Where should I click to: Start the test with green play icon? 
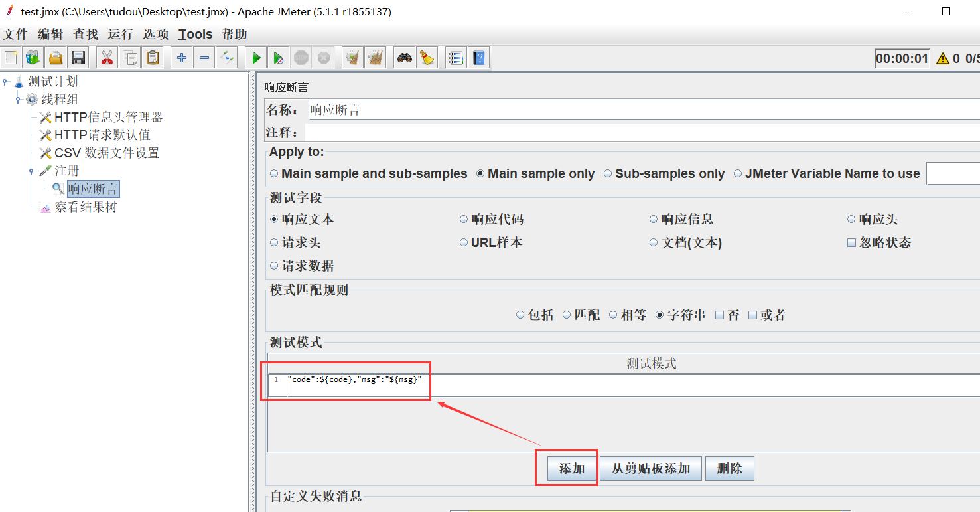[256, 58]
